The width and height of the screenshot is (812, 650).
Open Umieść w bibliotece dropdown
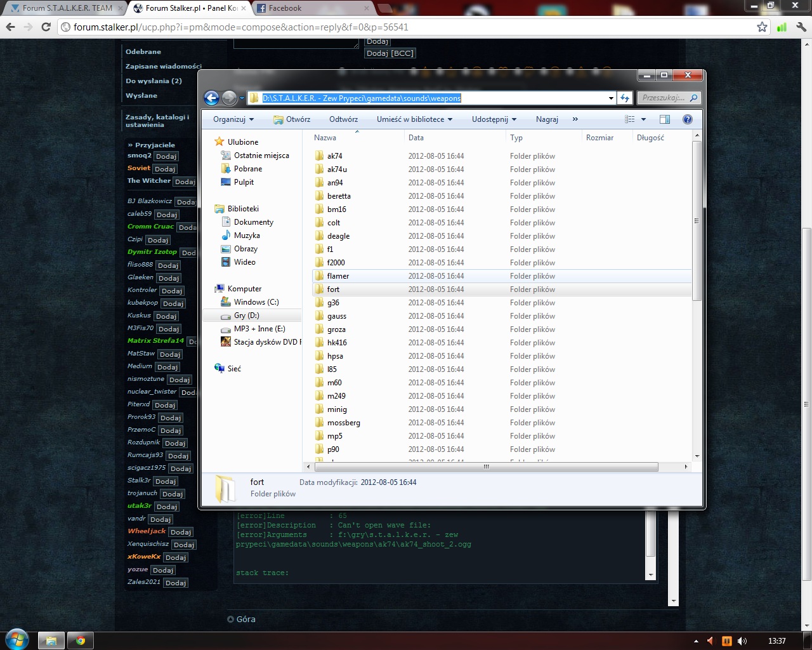coord(415,119)
